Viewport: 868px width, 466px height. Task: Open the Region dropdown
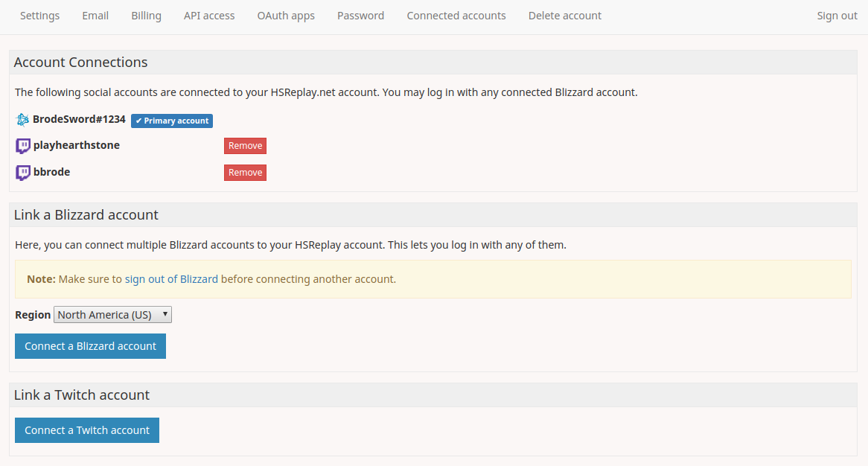click(x=112, y=314)
